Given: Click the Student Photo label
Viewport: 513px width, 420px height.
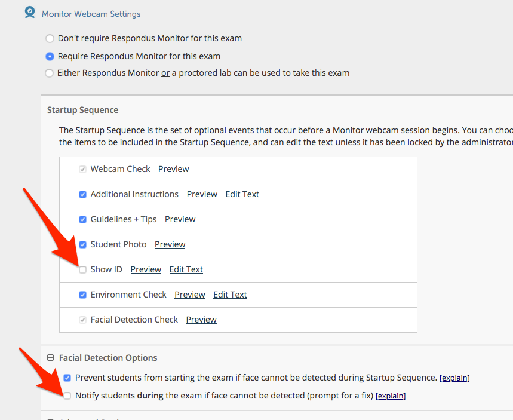Looking at the screenshot, I should click(x=118, y=244).
